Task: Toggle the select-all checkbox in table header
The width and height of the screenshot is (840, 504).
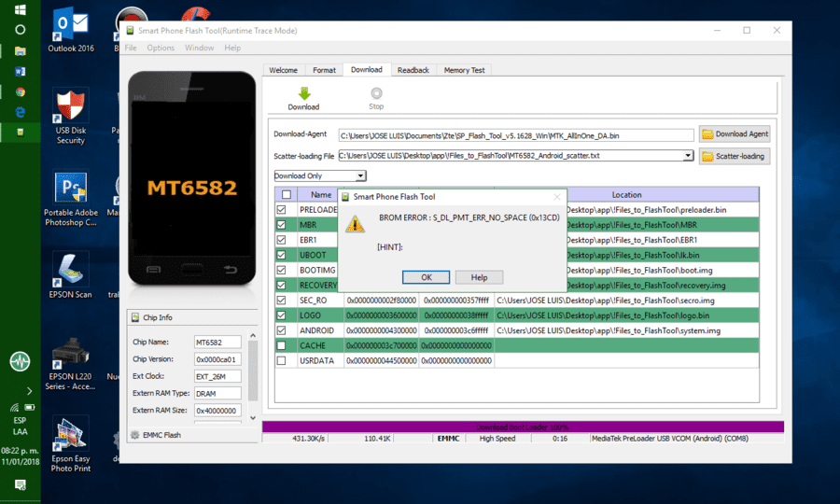Action: click(x=287, y=194)
